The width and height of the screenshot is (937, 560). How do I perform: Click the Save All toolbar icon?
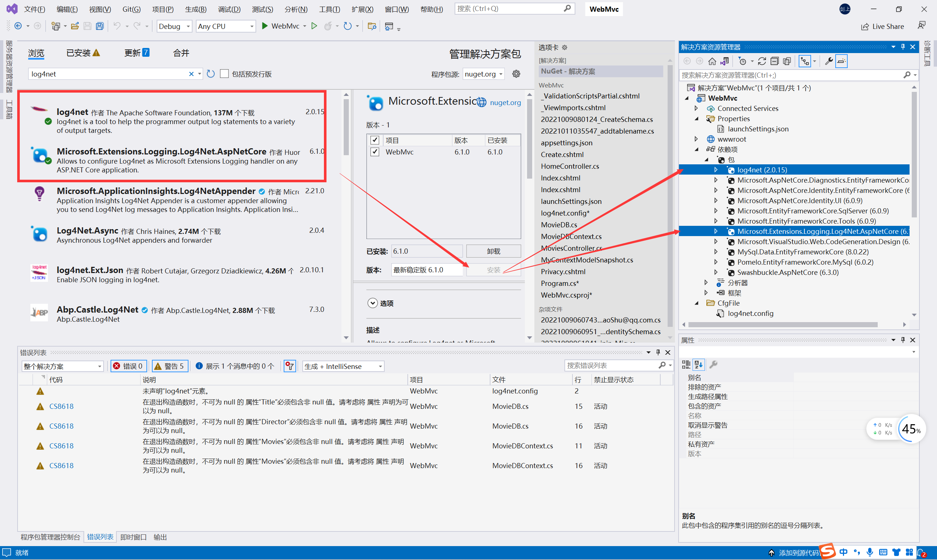(x=100, y=26)
